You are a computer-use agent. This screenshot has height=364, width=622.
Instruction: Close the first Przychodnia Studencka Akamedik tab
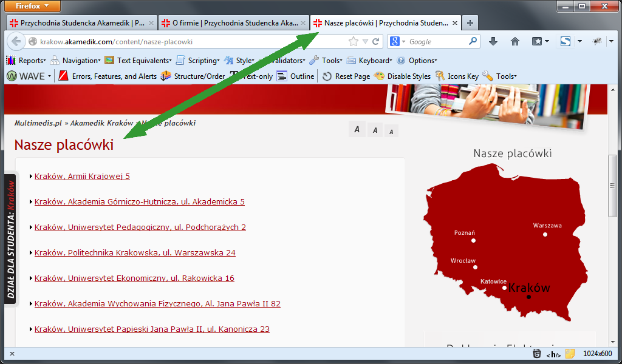pyautogui.click(x=151, y=23)
